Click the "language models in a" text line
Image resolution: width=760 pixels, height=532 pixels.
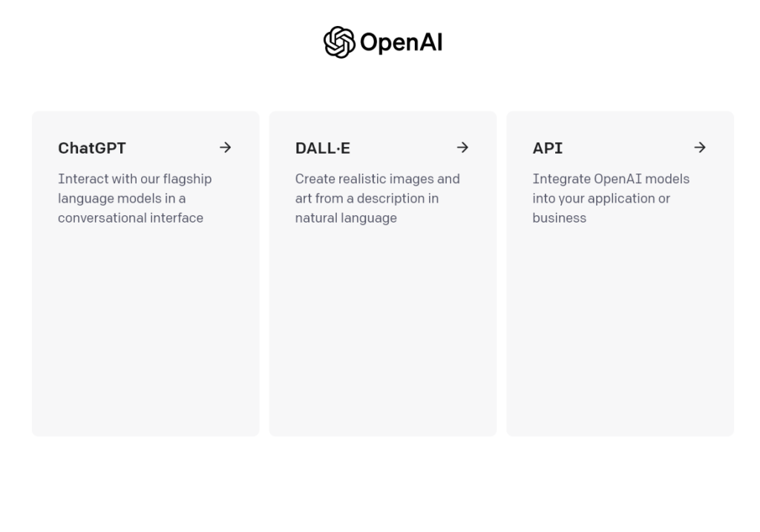click(122, 198)
